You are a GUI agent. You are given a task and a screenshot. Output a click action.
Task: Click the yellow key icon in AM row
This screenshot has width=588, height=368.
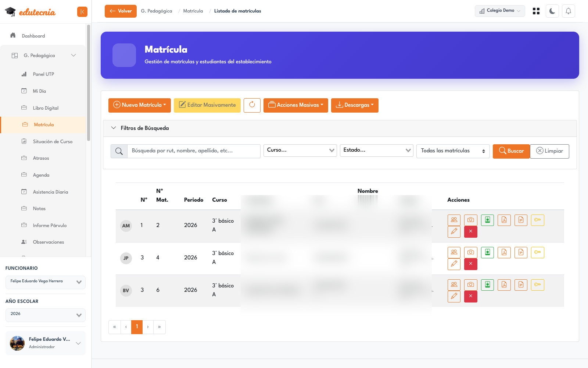pyautogui.click(x=538, y=220)
